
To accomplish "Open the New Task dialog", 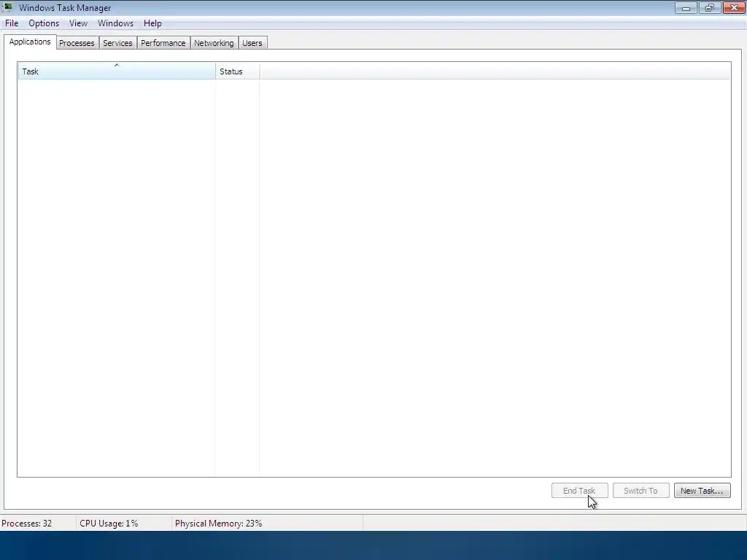I will pos(703,491).
